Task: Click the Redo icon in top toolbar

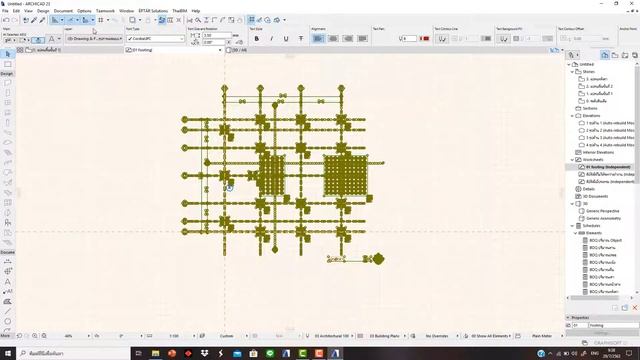Action: (x=15, y=20)
